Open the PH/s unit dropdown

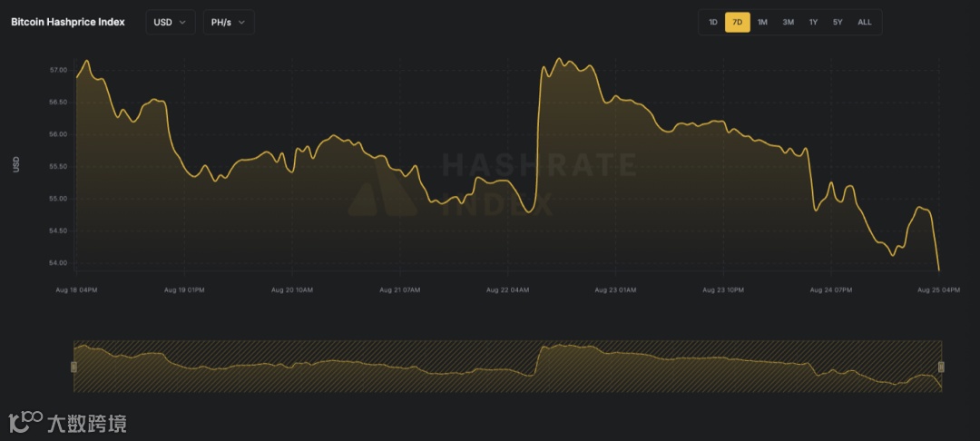click(x=229, y=23)
